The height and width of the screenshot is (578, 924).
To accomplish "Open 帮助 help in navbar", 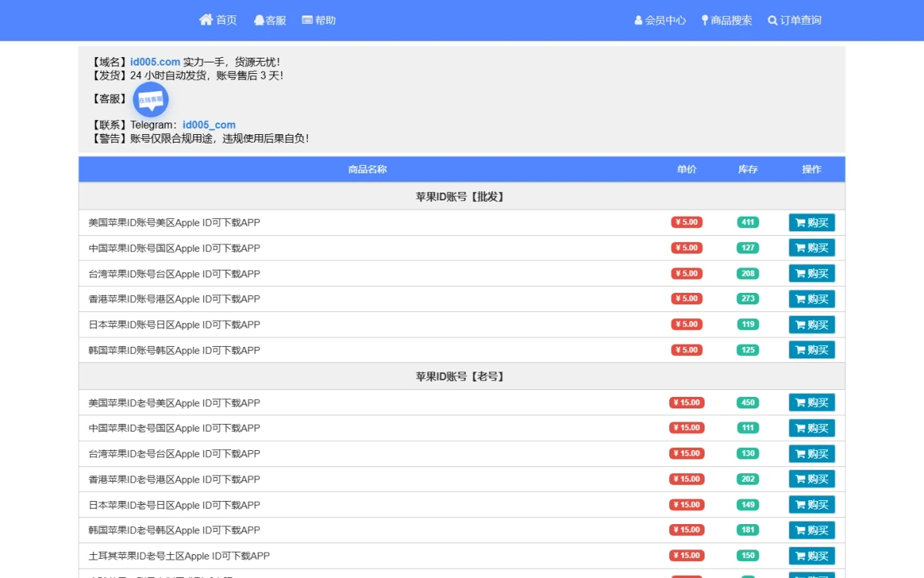I will 319,20.
